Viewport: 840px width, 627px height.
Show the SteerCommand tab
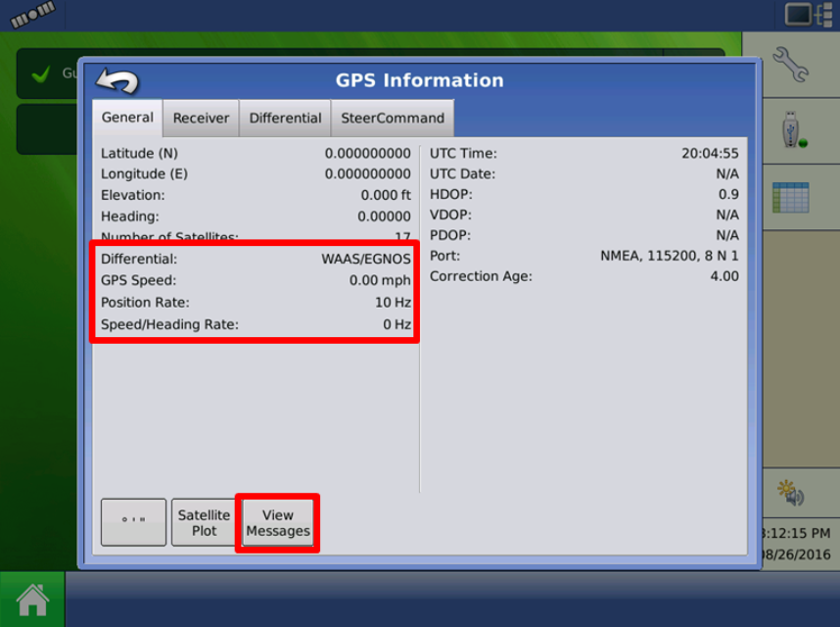coord(392,119)
